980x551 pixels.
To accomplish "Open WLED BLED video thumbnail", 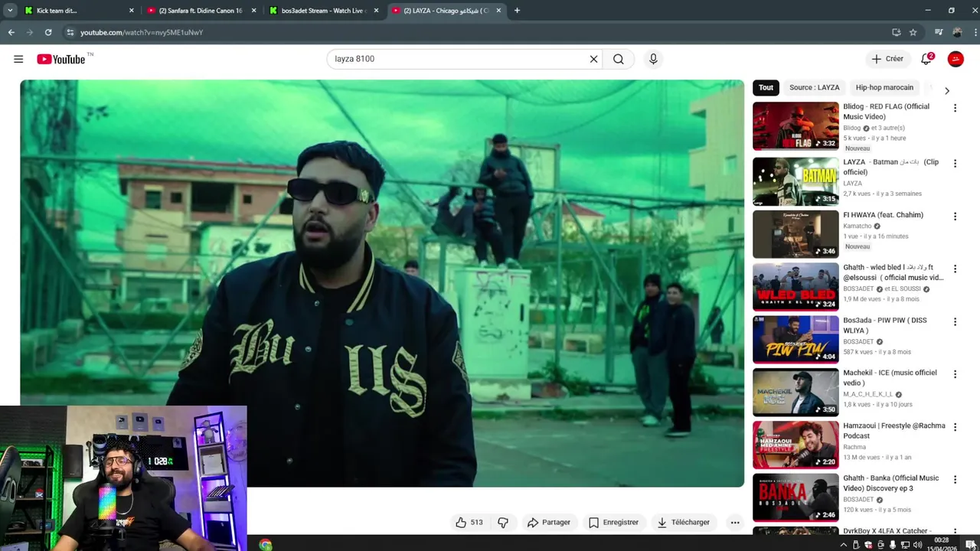I will pos(795,287).
